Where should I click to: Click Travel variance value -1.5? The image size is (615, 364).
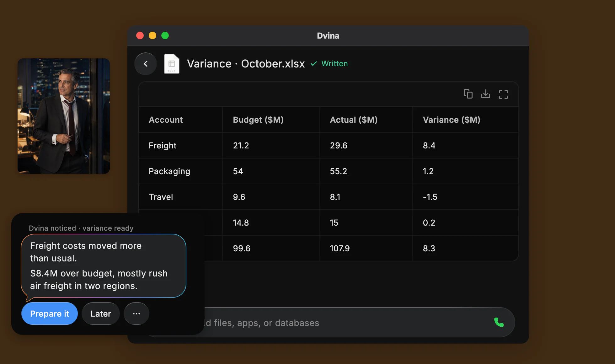coord(430,197)
